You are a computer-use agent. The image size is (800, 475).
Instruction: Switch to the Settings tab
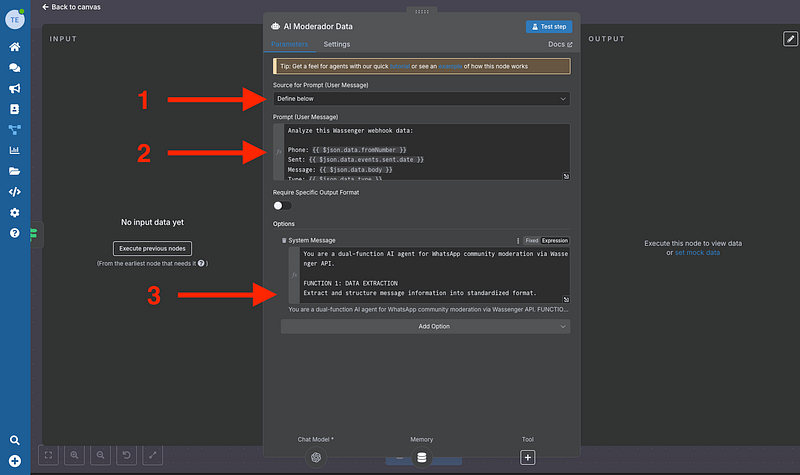[x=336, y=45]
